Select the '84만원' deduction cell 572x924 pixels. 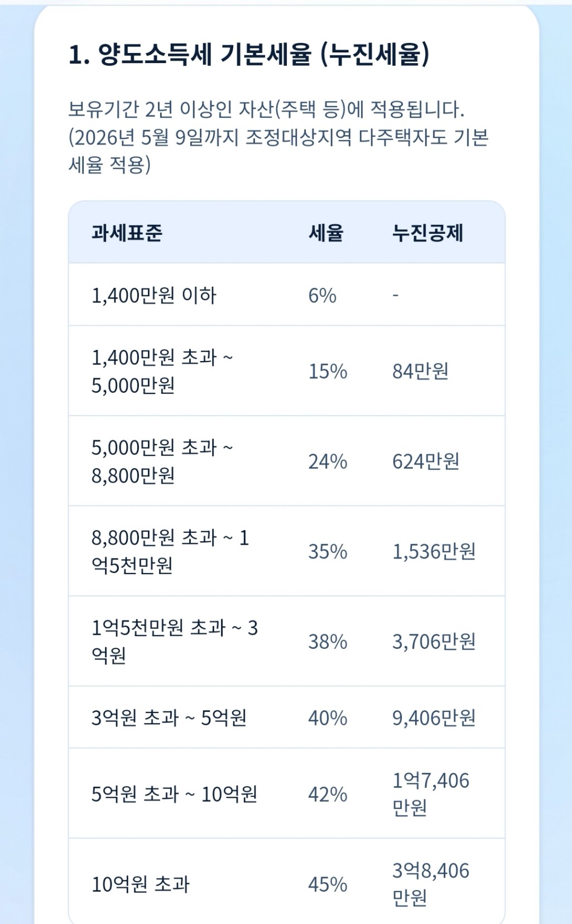[420, 371]
